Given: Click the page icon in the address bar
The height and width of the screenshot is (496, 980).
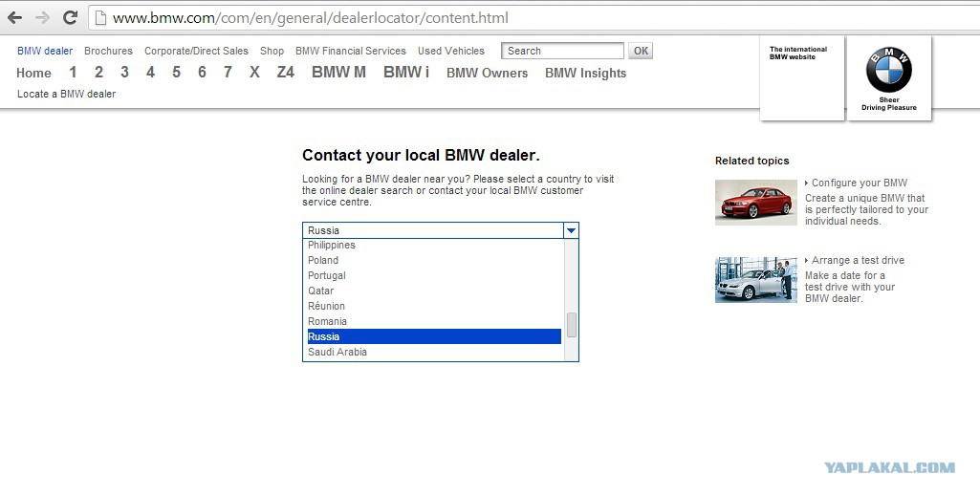Looking at the screenshot, I should pyautogui.click(x=100, y=18).
